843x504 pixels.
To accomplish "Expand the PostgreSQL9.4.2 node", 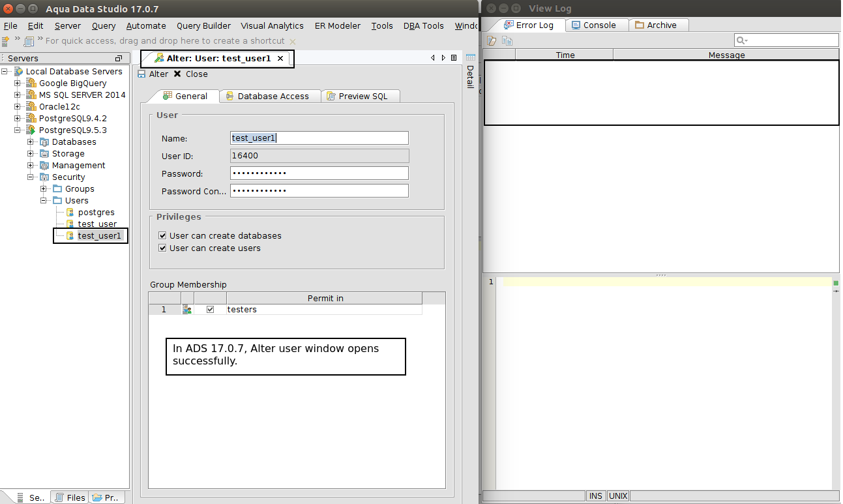I will (x=18, y=119).
